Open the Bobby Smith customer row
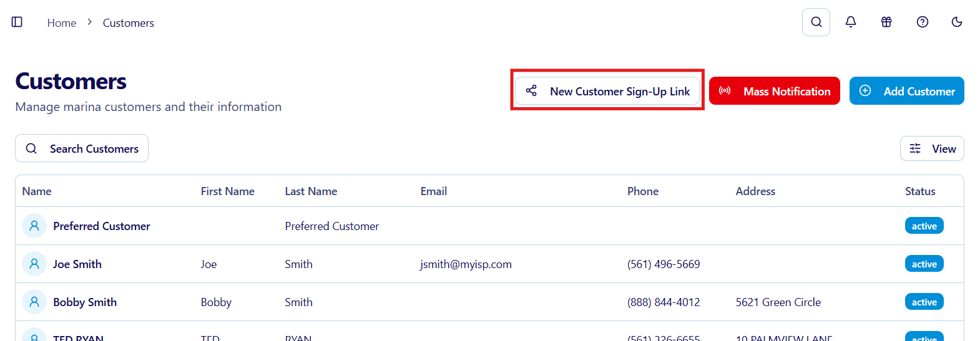Viewport: 980px width, 341px height. point(85,302)
